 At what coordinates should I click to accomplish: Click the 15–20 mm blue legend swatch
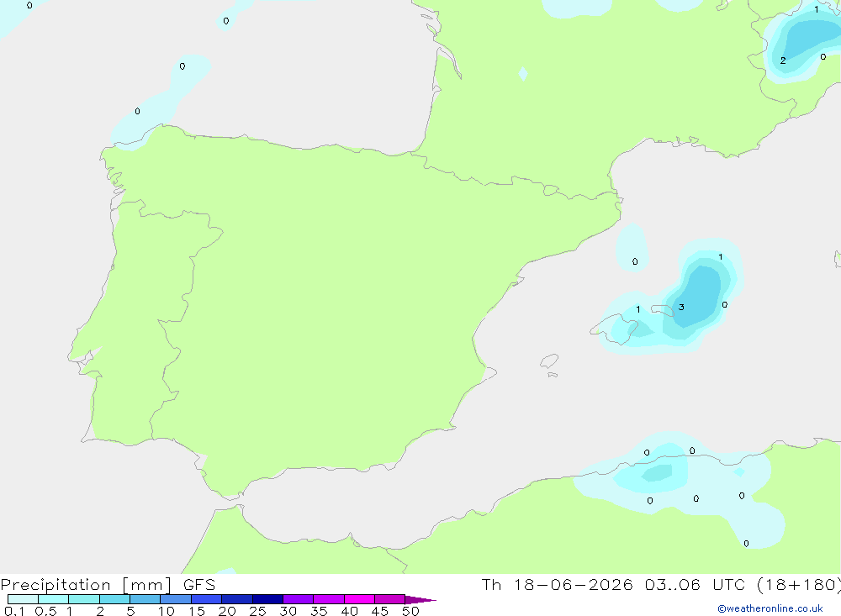tap(207, 599)
